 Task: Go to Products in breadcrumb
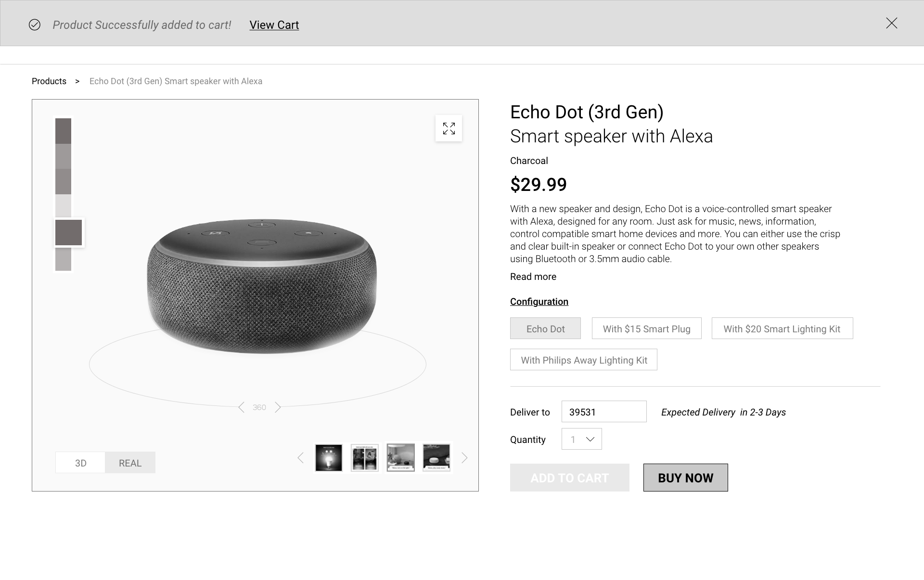click(49, 81)
